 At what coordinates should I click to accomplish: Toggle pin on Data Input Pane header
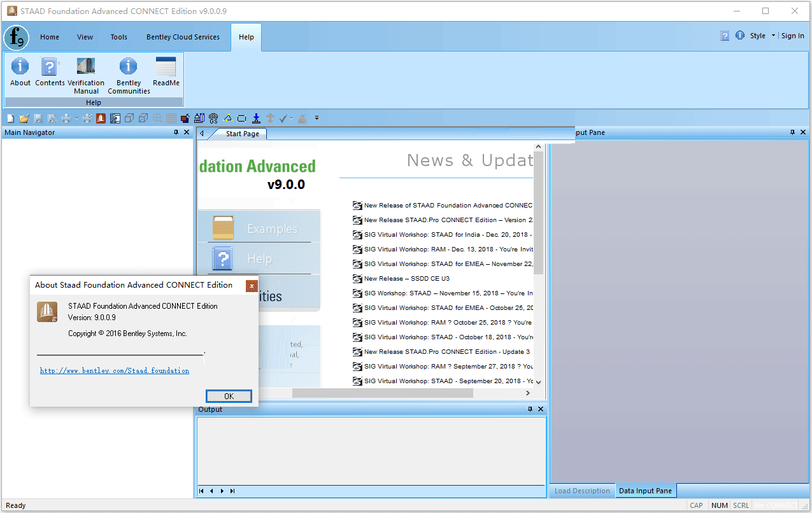pos(793,132)
